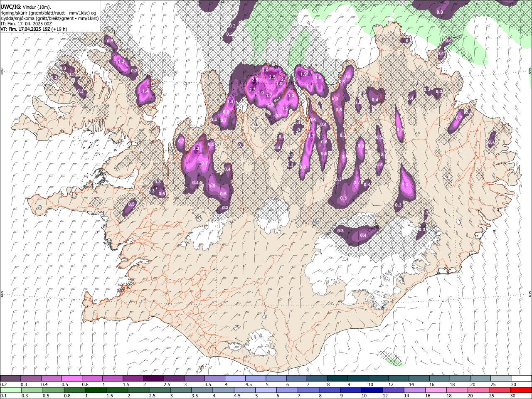Click the line starting with rigning/skúrir

pyautogui.click(x=49, y=13)
